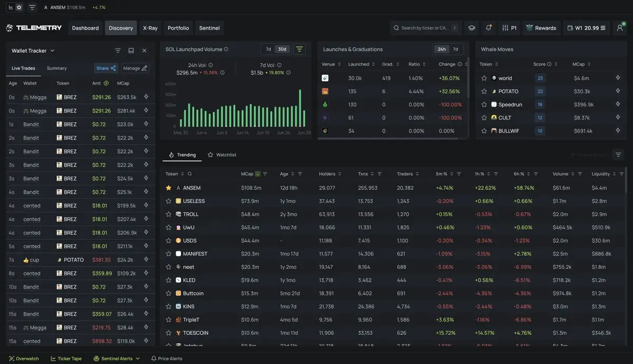Click the Wallet Tracker filter icon
This screenshot has height=364, width=633.
coord(118,51)
